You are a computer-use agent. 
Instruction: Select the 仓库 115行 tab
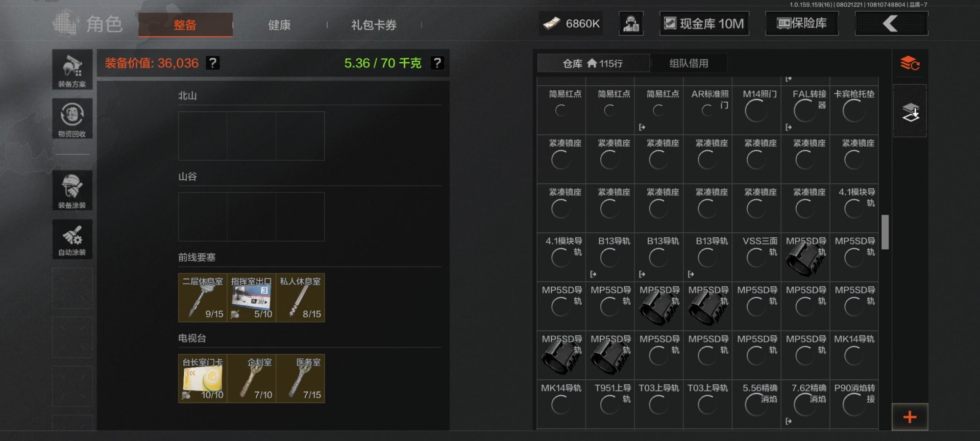(593, 63)
